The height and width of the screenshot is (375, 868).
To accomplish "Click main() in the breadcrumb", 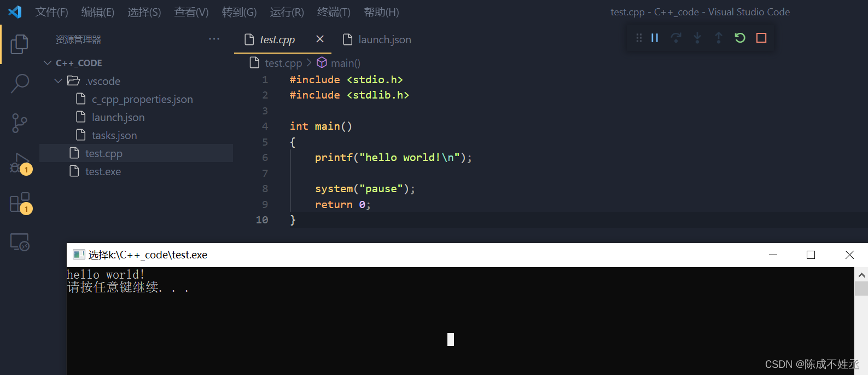I will click(x=346, y=63).
